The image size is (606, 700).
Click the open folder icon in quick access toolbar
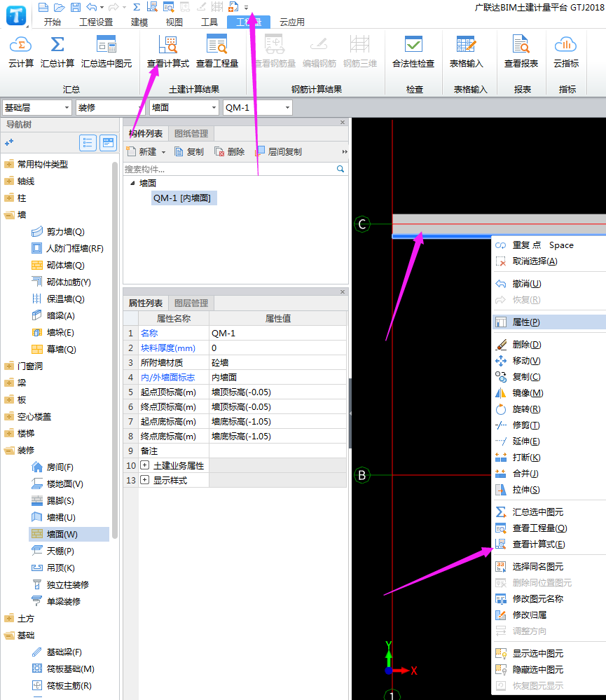click(x=60, y=7)
